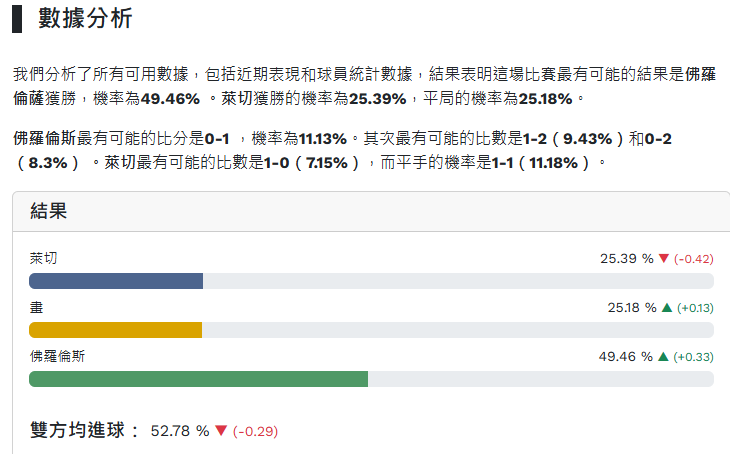Click the (-0.29) change value

click(255, 432)
